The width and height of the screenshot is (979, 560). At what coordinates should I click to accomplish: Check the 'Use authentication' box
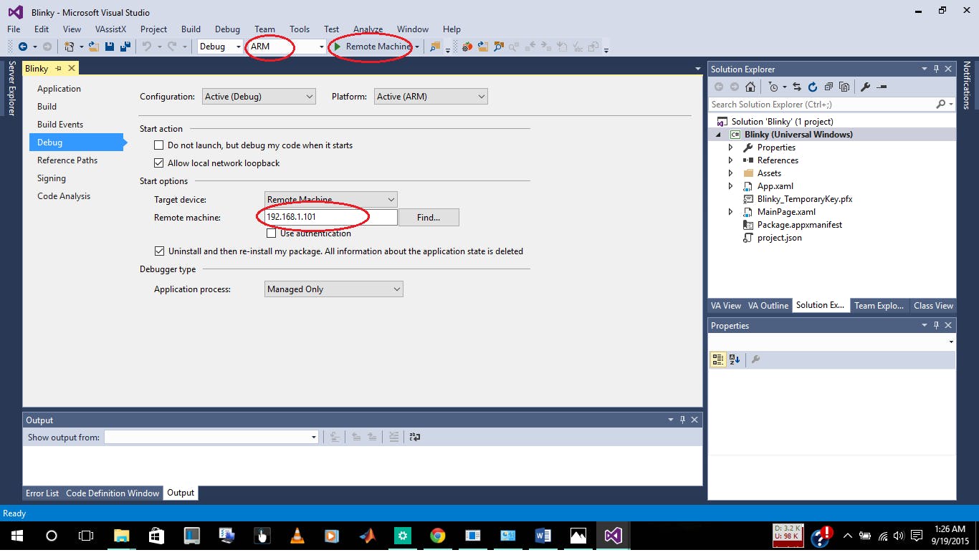(271, 233)
